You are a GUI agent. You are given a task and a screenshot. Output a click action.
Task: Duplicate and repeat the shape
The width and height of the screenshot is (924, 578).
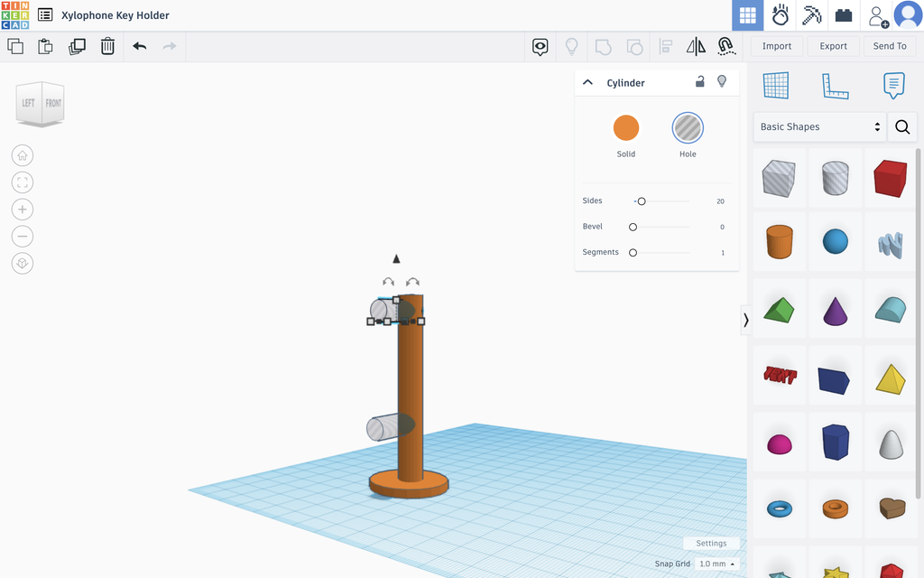coord(77,46)
